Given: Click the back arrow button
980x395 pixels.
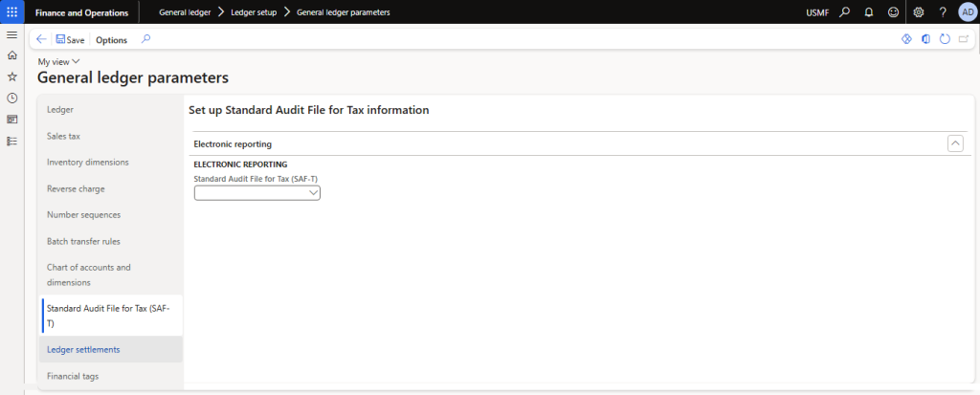Looking at the screenshot, I should tap(41, 39).
